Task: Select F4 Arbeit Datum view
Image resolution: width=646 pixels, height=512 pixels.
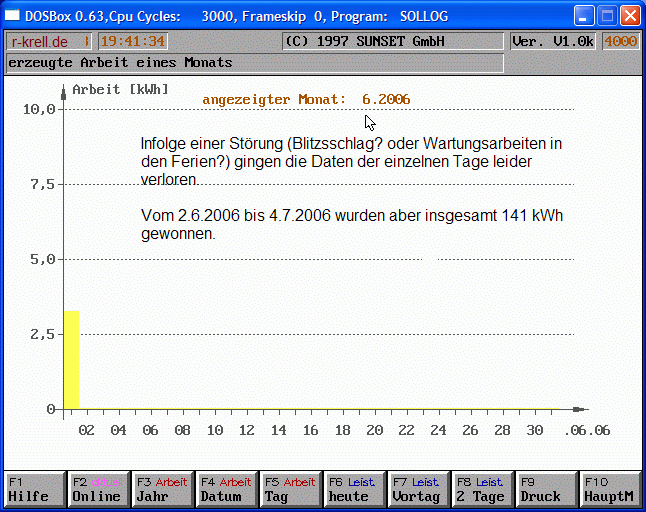Action: (x=226, y=489)
